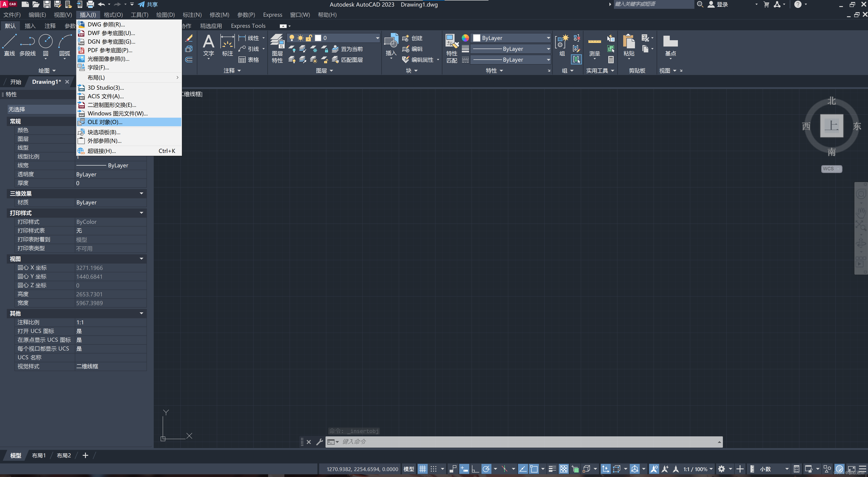The image size is (868, 477).
Task: Toggle lineweight display in status bar
Action: coord(552,469)
